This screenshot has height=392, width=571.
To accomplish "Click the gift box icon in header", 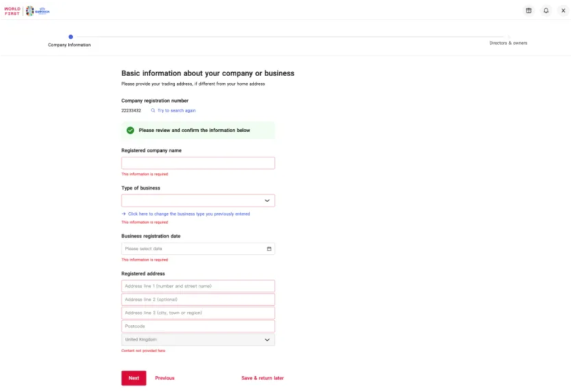I will coord(528,11).
